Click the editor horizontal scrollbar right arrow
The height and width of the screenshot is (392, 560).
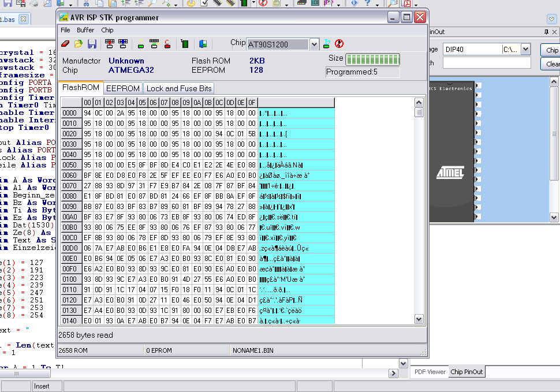[393, 373]
